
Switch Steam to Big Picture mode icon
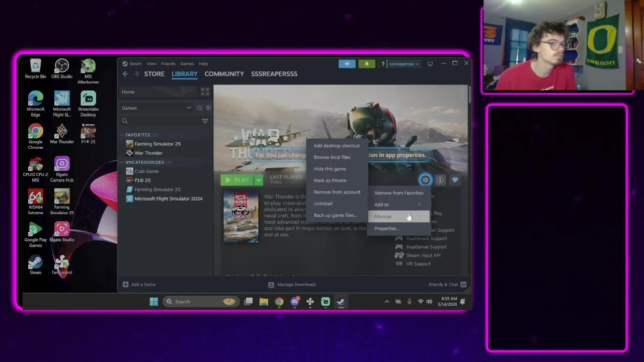430,64
